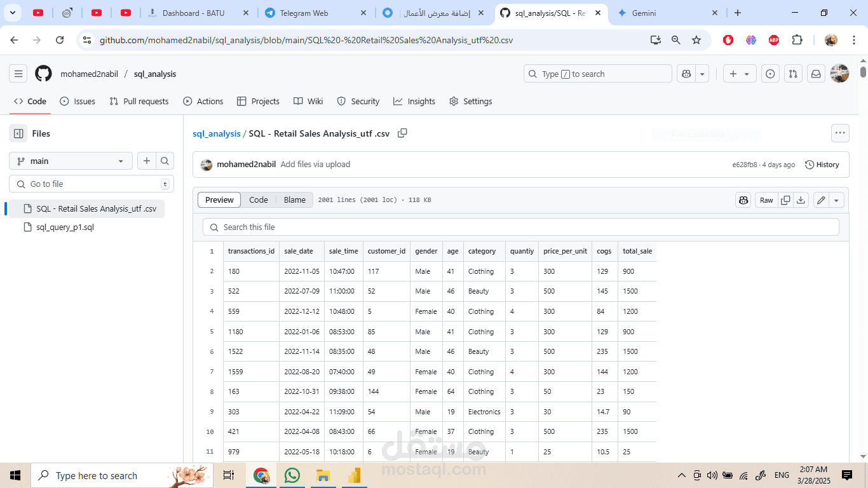
Task: Bookmark this page with star icon
Action: (696, 40)
